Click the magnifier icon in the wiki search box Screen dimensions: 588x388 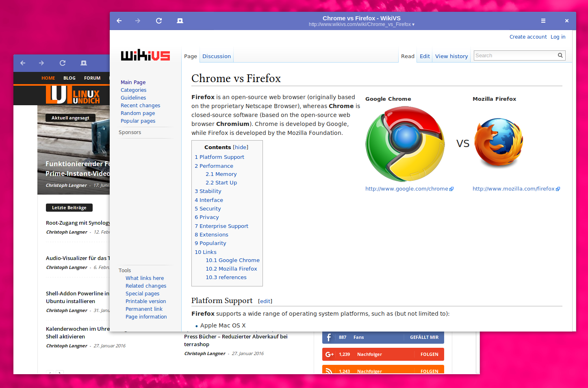point(560,55)
